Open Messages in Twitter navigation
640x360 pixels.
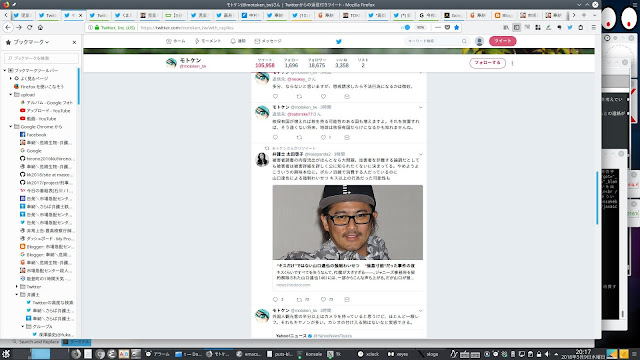[268, 41]
